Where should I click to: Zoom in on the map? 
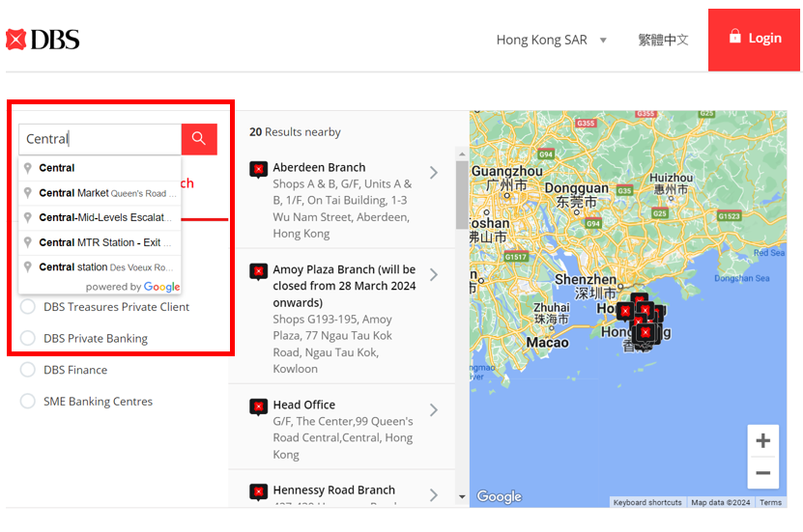(x=762, y=441)
